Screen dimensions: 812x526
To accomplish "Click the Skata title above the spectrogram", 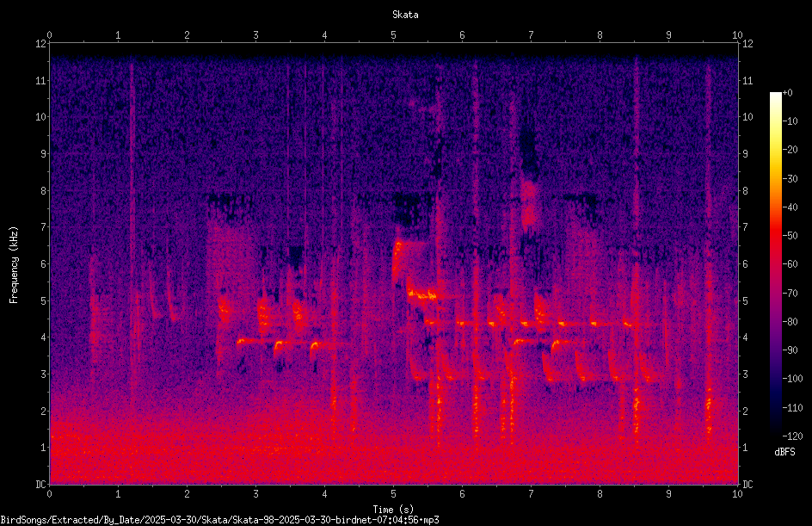I will click(x=405, y=15).
